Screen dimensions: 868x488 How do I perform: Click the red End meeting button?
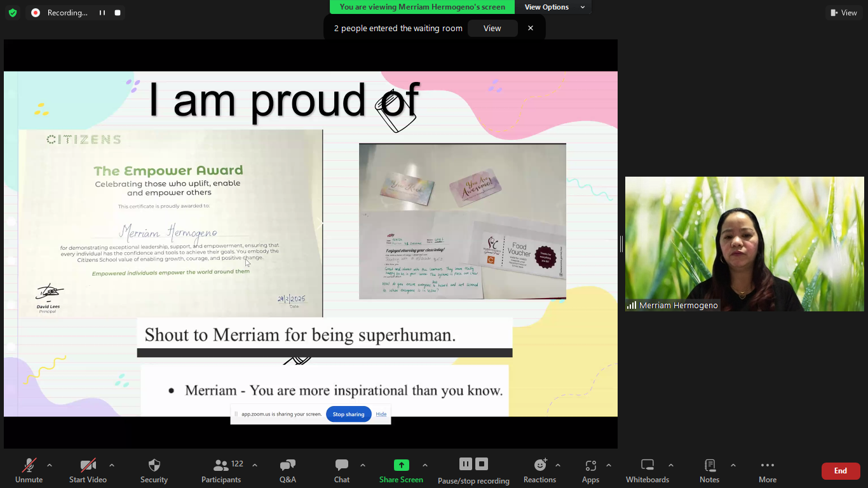point(840,471)
